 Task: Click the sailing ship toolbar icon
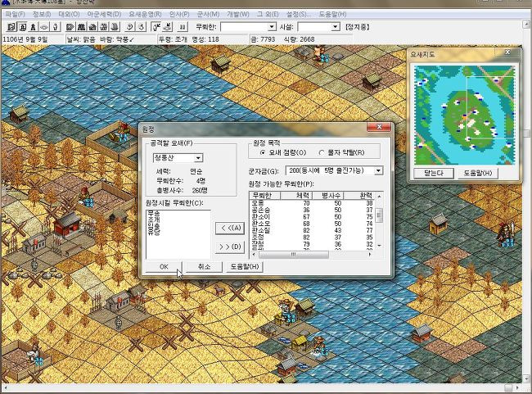(115, 27)
